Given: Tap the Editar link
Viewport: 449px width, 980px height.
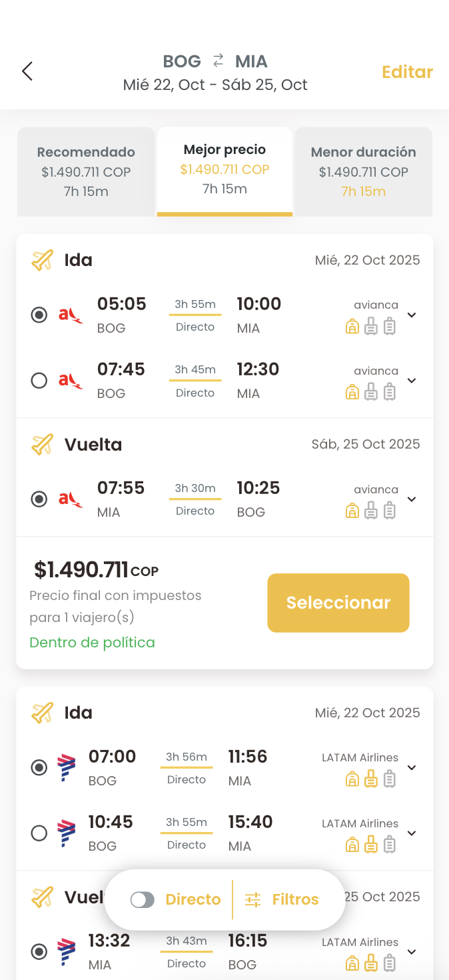Looking at the screenshot, I should pyautogui.click(x=407, y=72).
